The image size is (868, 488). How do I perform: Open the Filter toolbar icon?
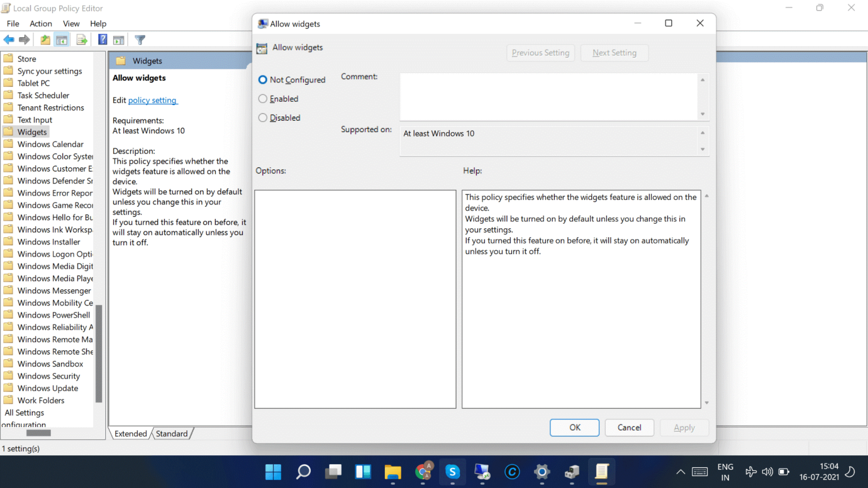pyautogui.click(x=140, y=40)
